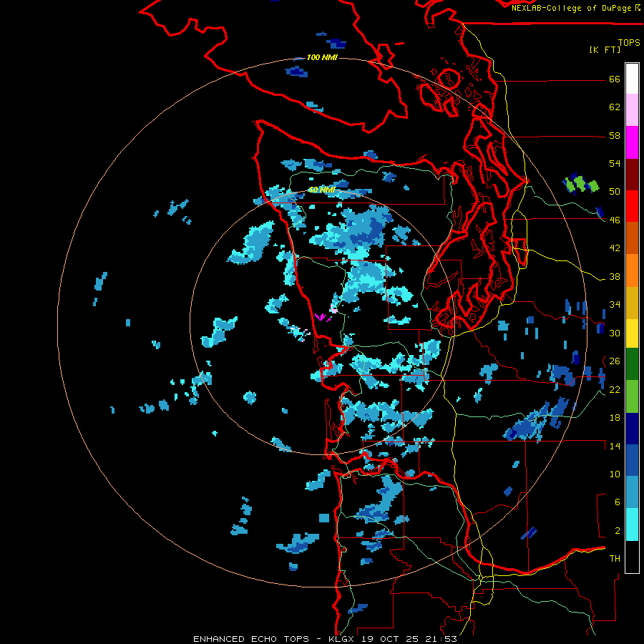Image resolution: width=644 pixels, height=644 pixels.
Task: Select the 50 value on the legend
Action: [x=615, y=191]
